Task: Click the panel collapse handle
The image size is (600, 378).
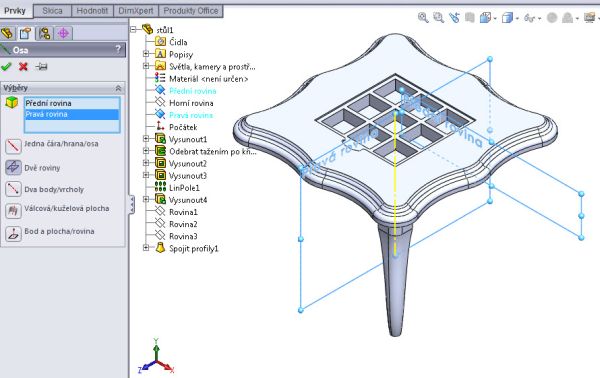Action: (132, 204)
